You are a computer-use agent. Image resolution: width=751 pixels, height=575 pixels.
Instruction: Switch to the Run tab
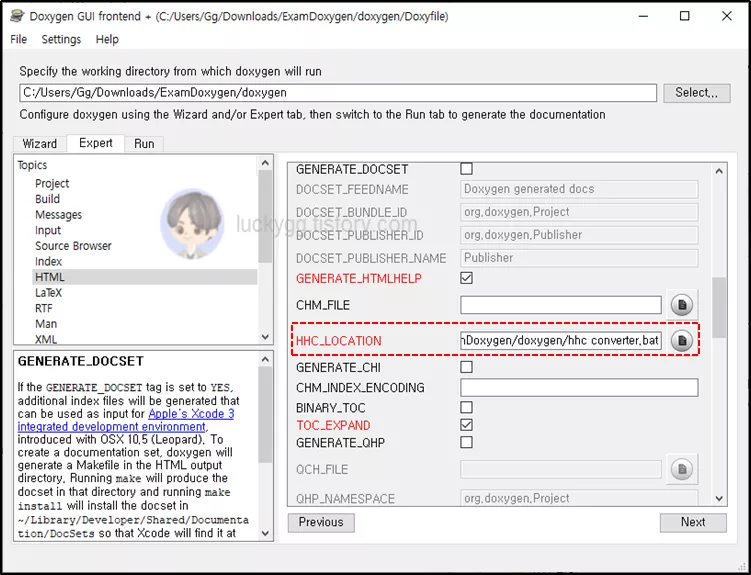pyautogui.click(x=144, y=144)
